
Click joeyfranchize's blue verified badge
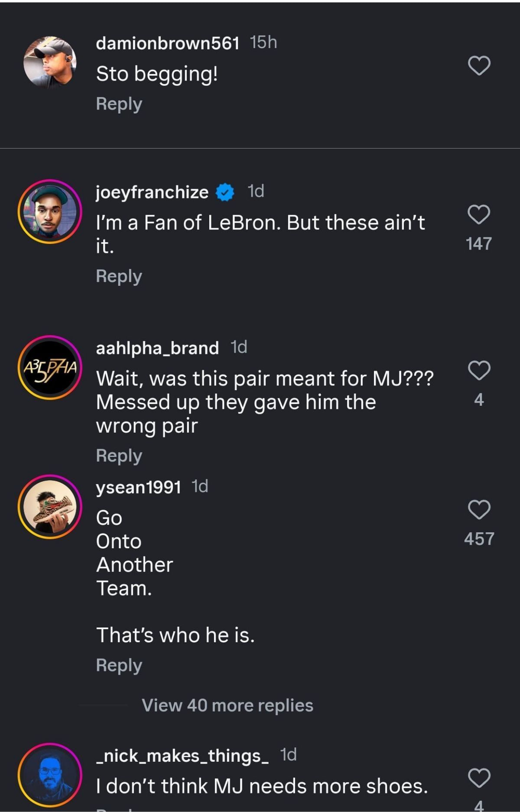(224, 192)
